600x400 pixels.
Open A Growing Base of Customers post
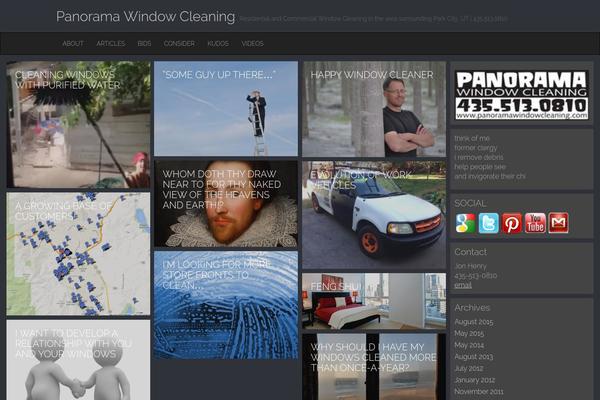78,253
